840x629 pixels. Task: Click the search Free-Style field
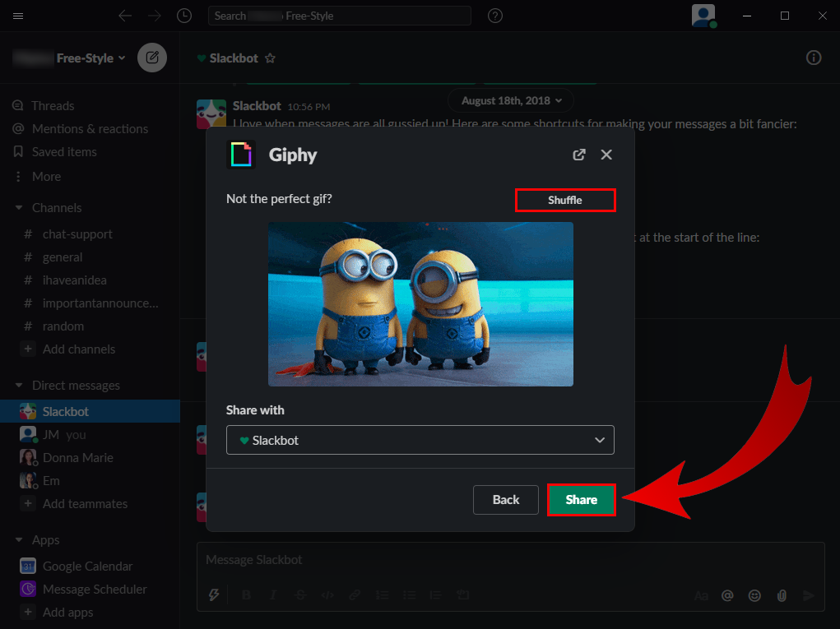point(340,16)
